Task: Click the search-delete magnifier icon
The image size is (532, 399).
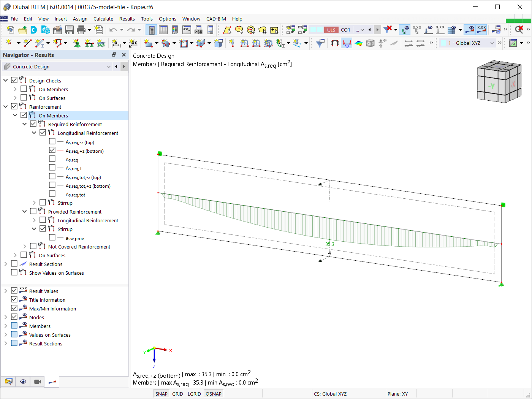Action: [x=519, y=30]
